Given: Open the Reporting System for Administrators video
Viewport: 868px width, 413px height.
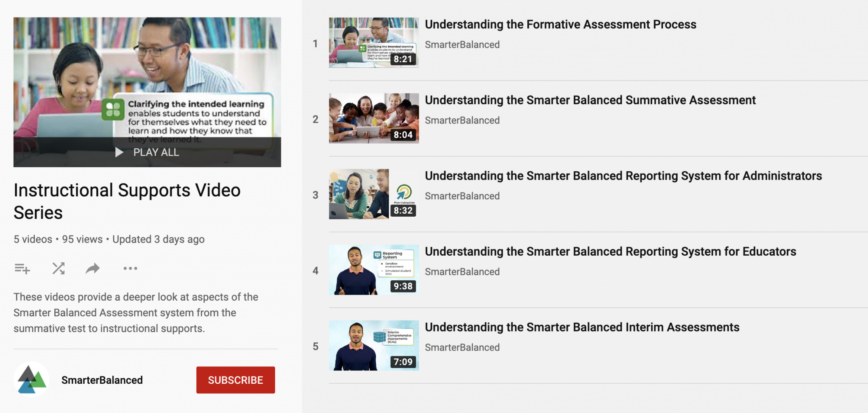Looking at the screenshot, I should 623,176.
